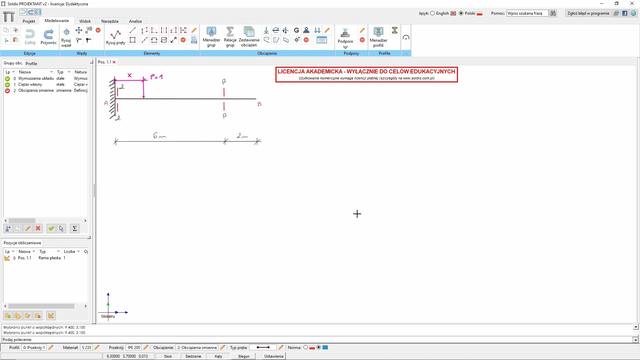640x360 pixels.
Task: Select the rectangle element tool
Action: tap(132, 40)
